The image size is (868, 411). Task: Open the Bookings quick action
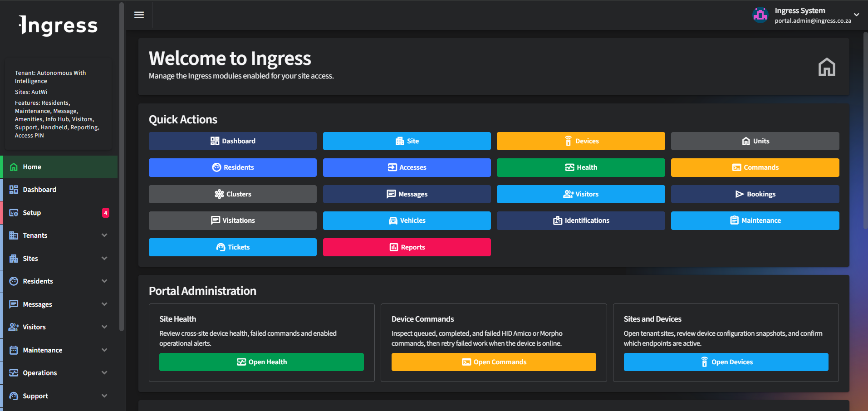point(755,194)
